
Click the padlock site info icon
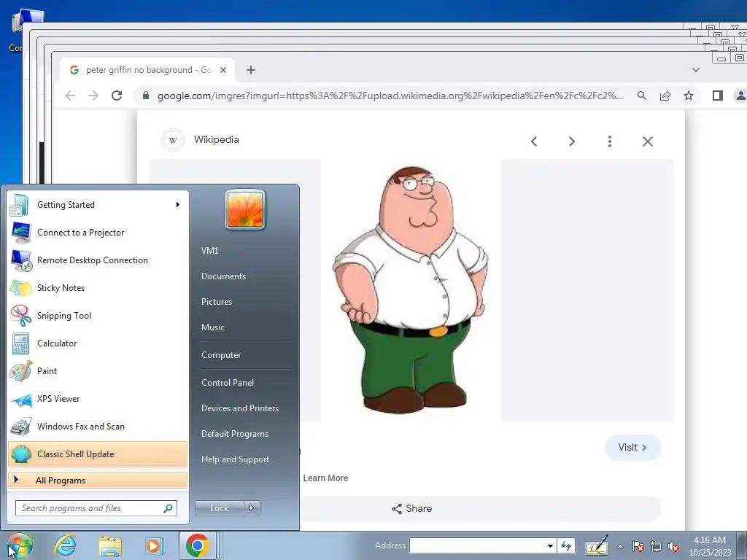coord(146,96)
